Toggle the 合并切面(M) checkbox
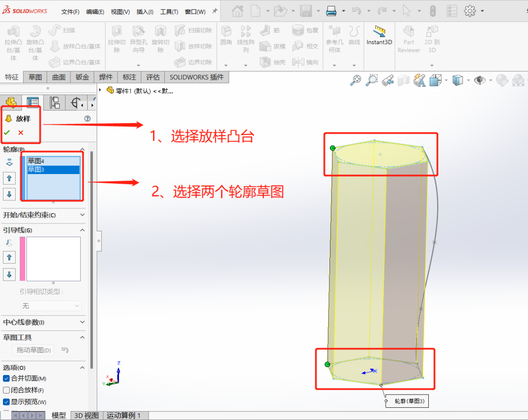 (x=6, y=378)
